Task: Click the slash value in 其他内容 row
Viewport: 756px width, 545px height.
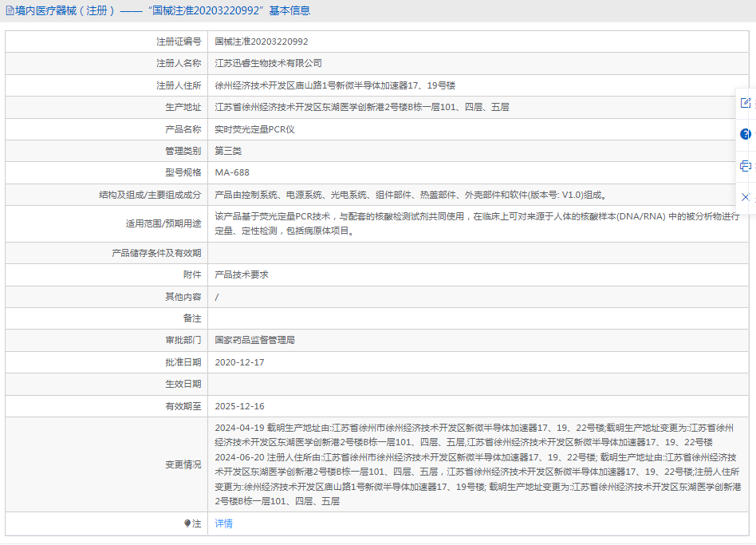Action: (217, 297)
